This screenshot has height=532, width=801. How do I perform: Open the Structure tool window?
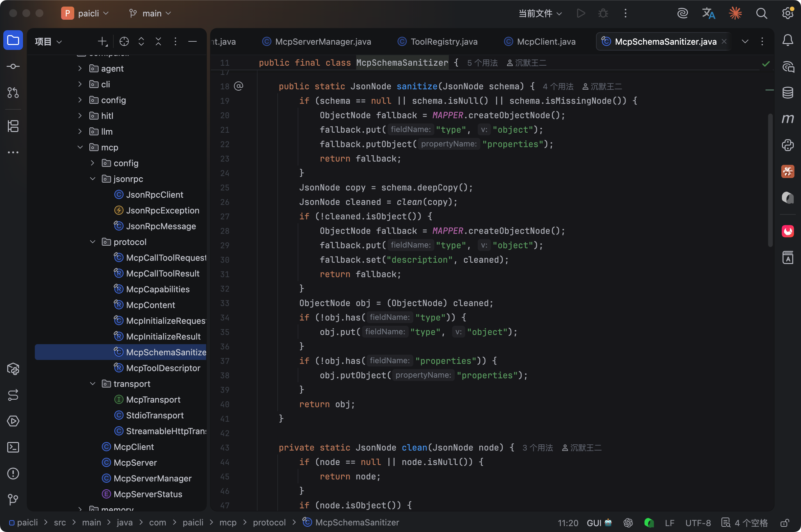coord(13,126)
